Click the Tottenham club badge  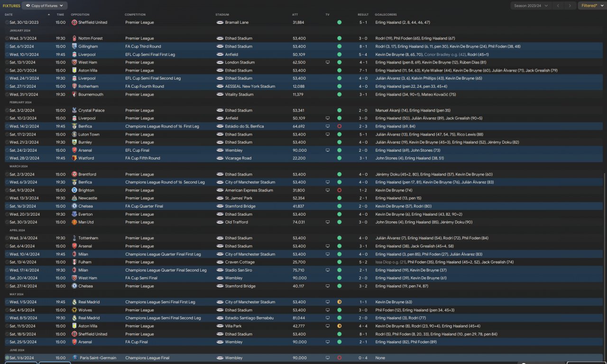tap(74, 238)
